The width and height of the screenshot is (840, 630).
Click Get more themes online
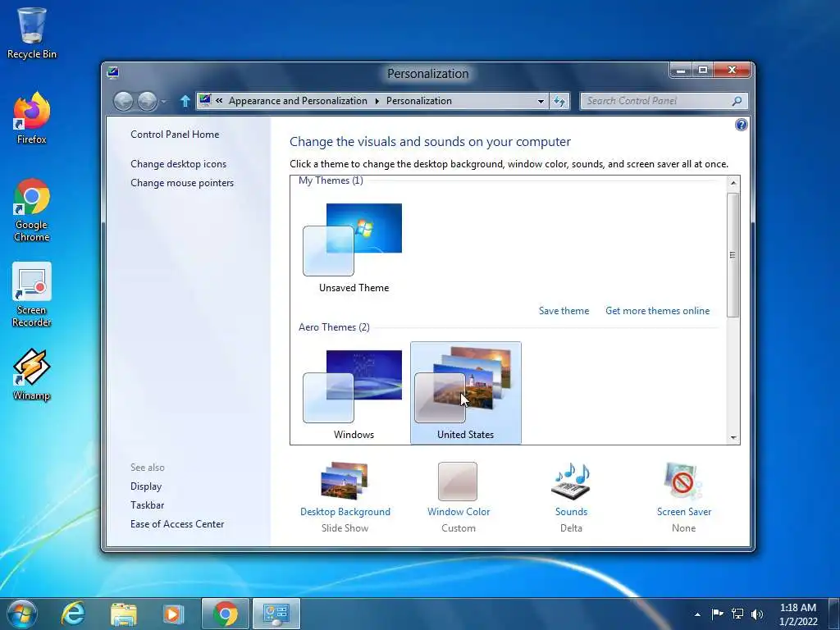657,311
